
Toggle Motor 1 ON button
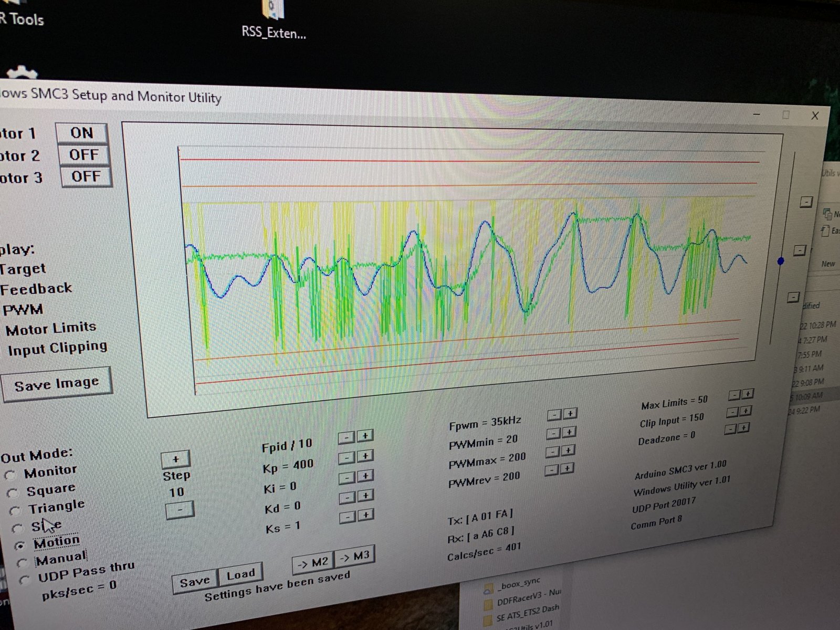82,133
